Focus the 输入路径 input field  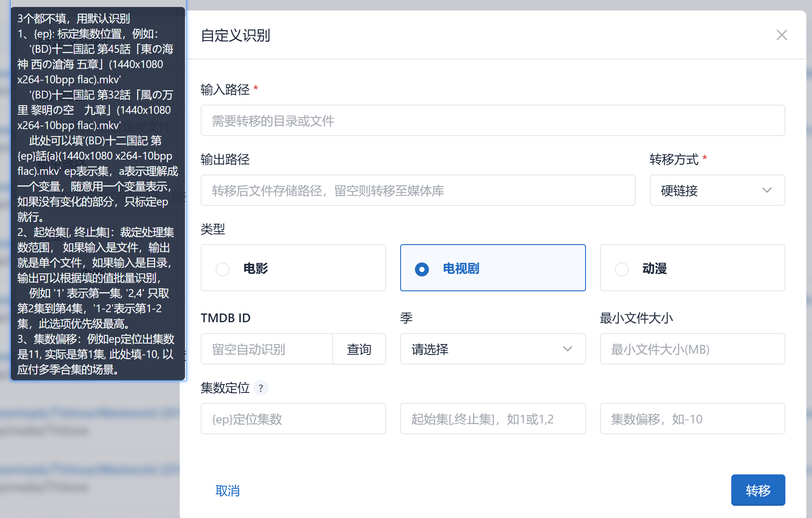click(493, 120)
